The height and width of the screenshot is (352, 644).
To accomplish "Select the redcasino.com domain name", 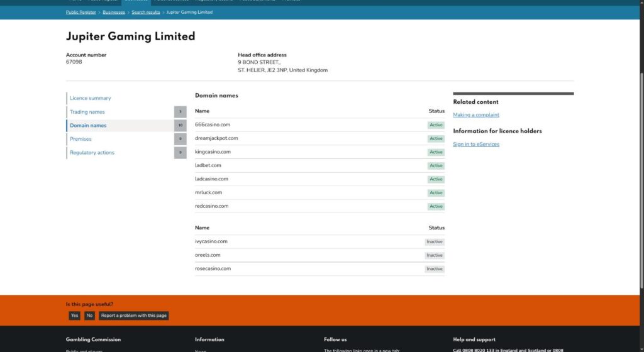I will click(211, 206).
